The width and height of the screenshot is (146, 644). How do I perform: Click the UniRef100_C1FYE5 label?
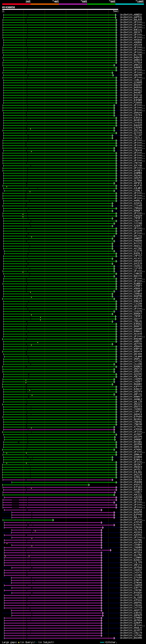(x=131, y=268)
